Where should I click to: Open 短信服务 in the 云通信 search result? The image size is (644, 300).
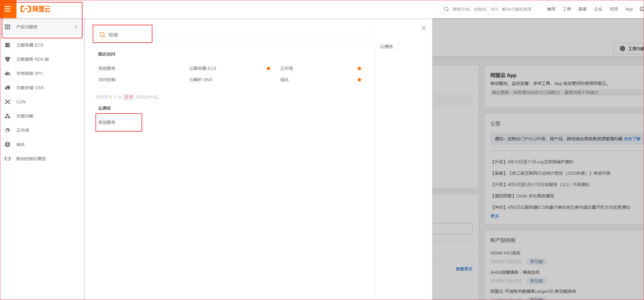[x=107, y=122]
